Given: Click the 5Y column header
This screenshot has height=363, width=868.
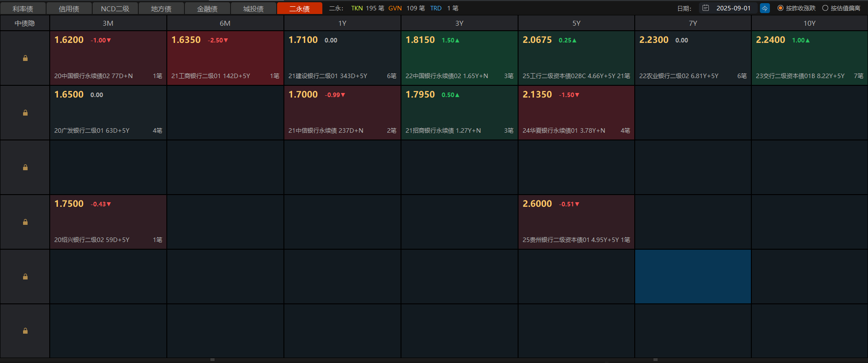Looking at the screenshot, I should coord(576,23).
